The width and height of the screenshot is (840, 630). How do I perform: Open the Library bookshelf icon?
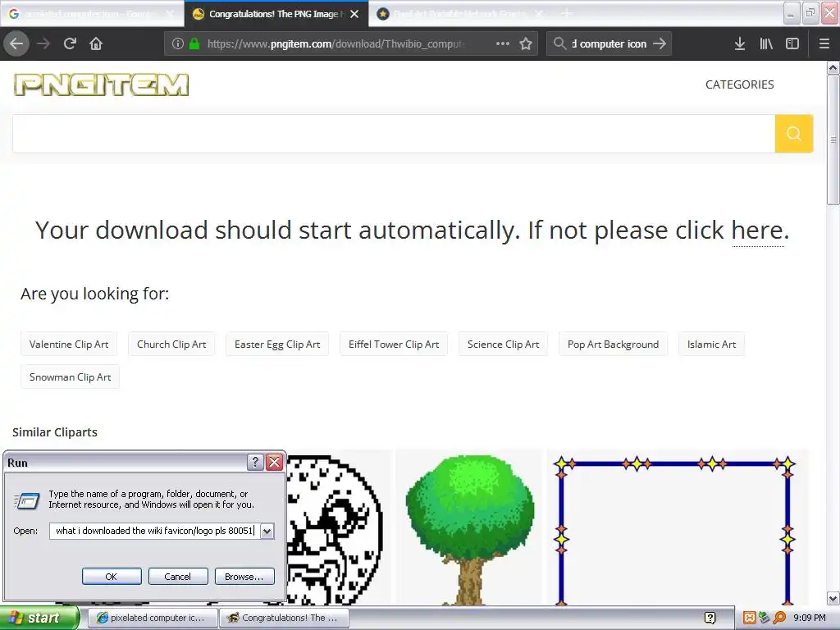766,44
